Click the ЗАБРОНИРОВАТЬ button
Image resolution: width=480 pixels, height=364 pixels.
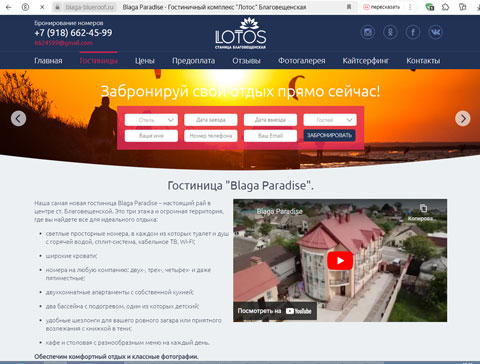coord(329,135)
